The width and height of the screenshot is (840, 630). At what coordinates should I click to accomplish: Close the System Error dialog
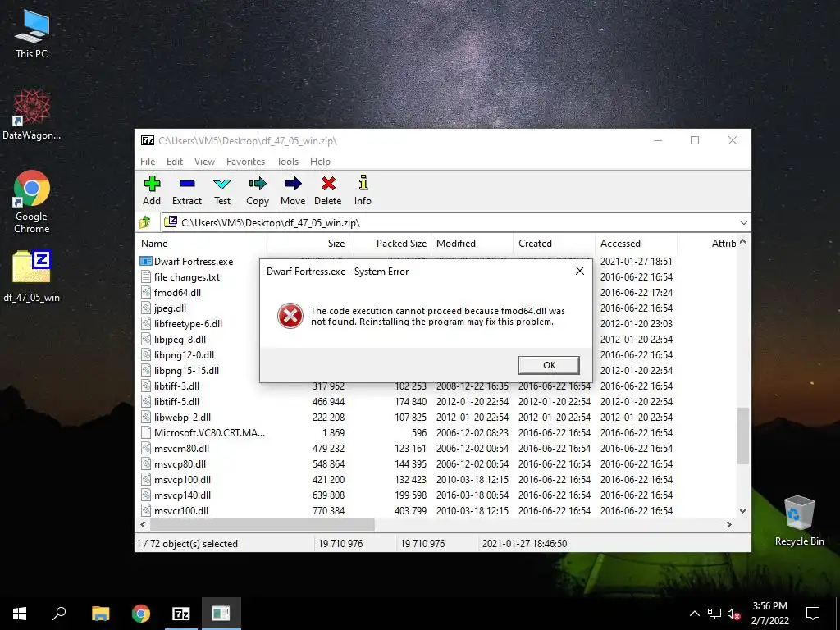pyautogui.click(x=580, y=271)
